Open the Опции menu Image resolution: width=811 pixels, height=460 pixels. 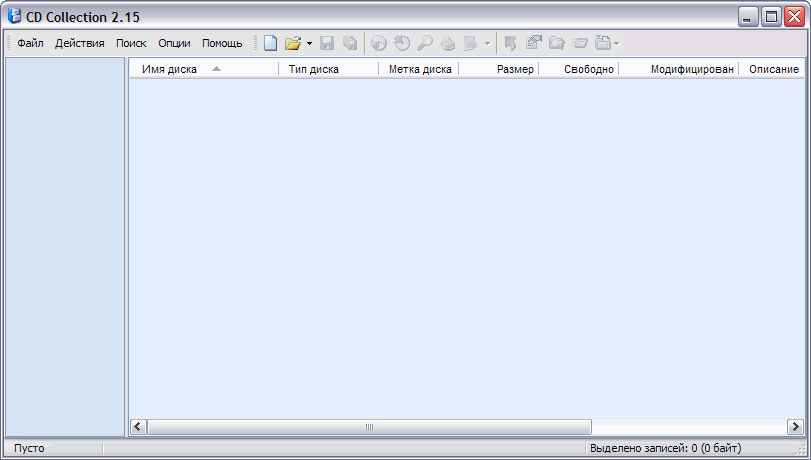tap(174, 43)
